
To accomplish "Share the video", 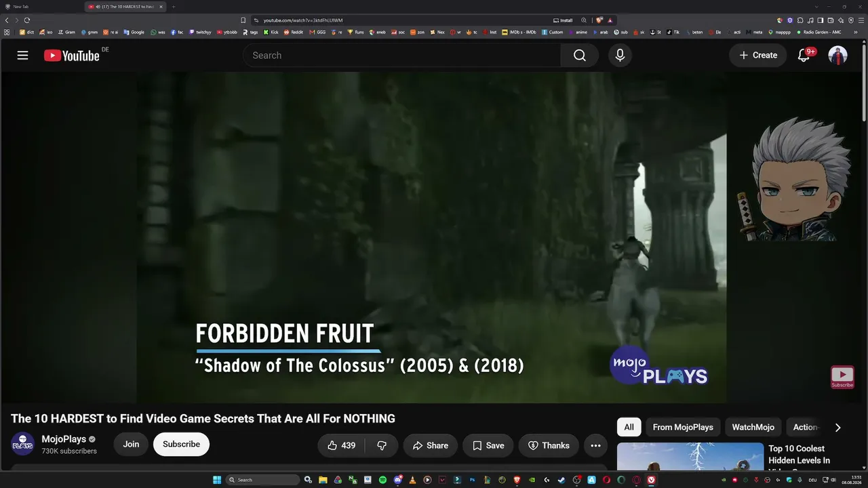I will 431,445.
